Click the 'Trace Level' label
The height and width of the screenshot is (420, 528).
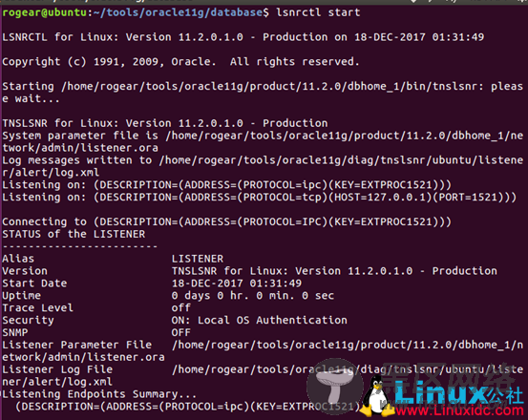(38, 308)
